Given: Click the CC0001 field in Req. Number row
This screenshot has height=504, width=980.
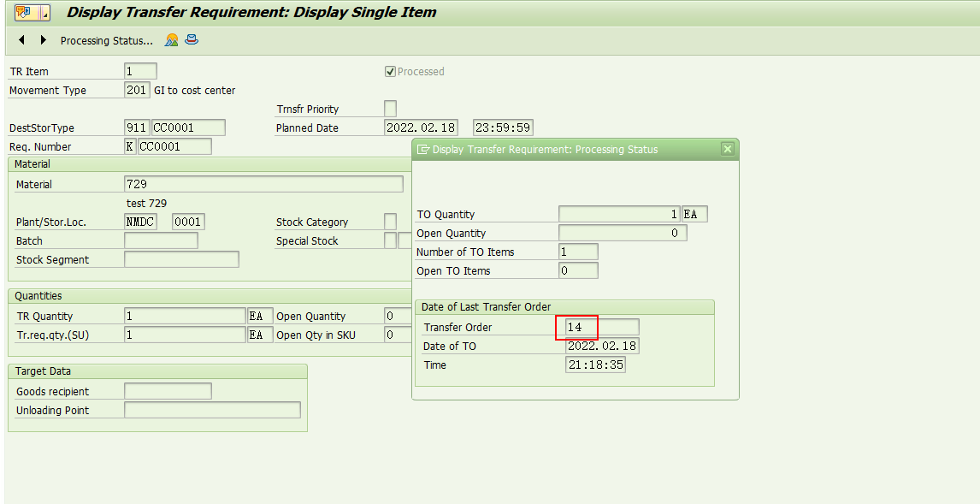Looking at the screenshot, I should click(174, 146).
